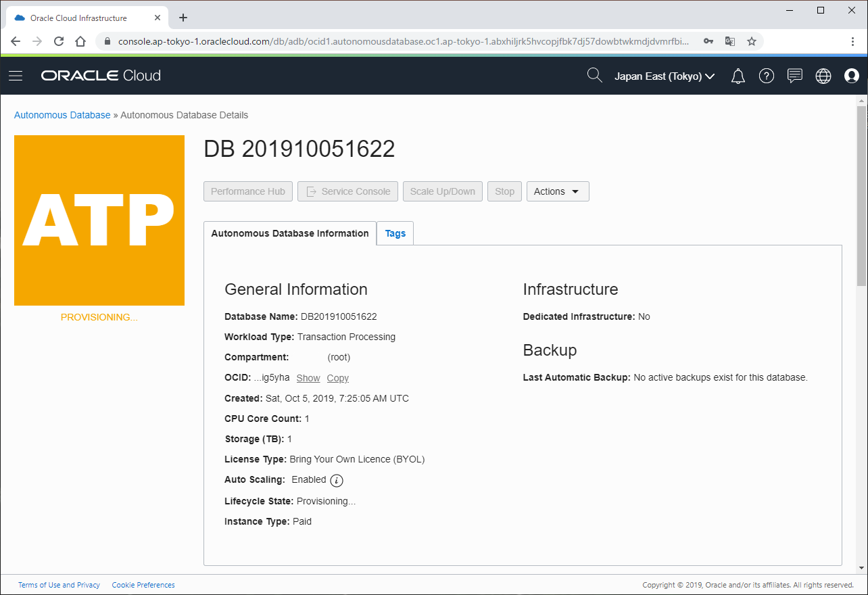Click the browser back arrow
868x595 pixels.
coord(16,41)
